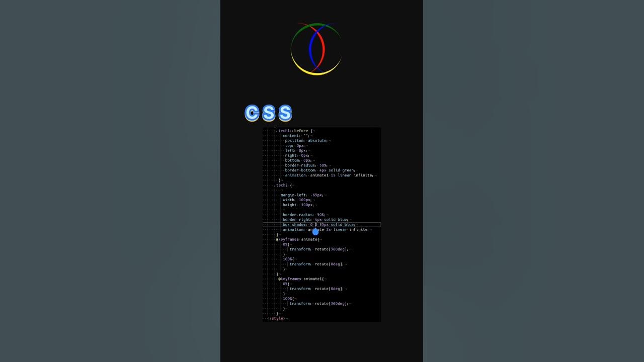Click the blue text cursor handle
The image size is (644, 362).
point(315,232)
